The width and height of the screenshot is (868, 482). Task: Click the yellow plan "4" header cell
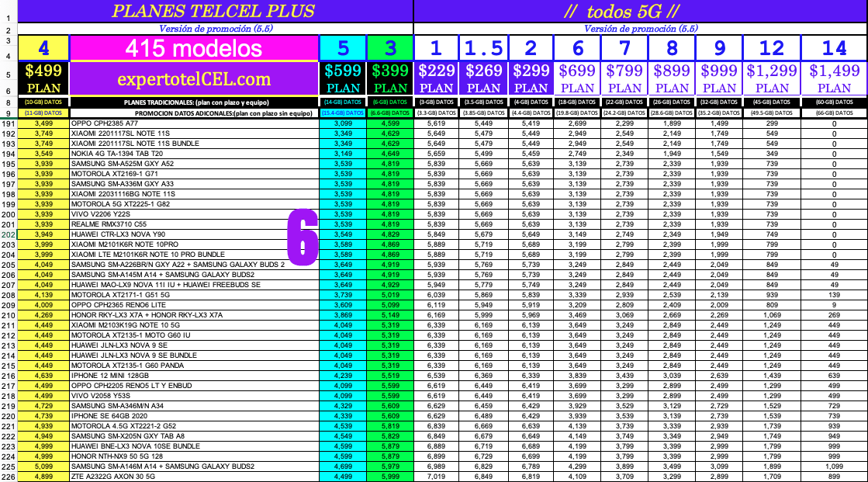click(43, 48)
